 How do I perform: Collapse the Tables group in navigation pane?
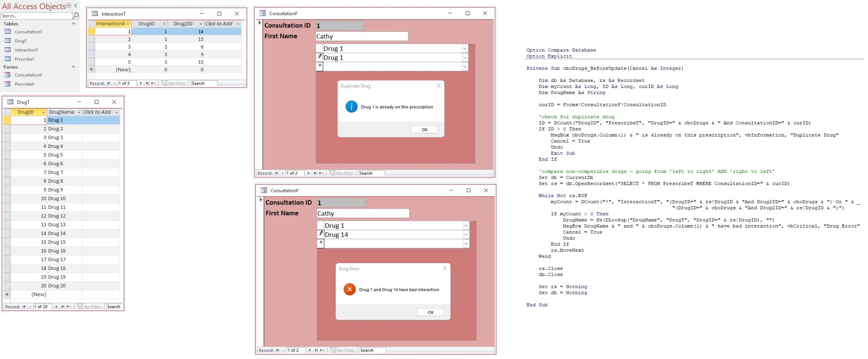[x=73, y=24]
